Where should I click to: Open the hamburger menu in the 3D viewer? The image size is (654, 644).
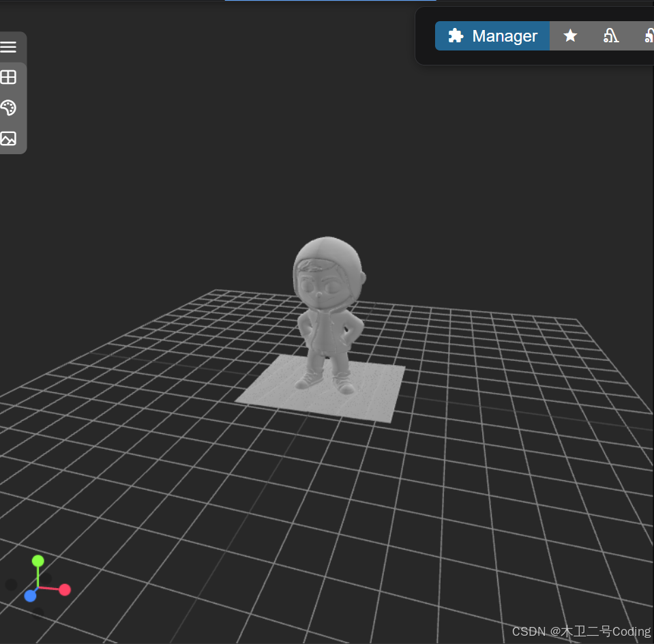coord(8,47)
